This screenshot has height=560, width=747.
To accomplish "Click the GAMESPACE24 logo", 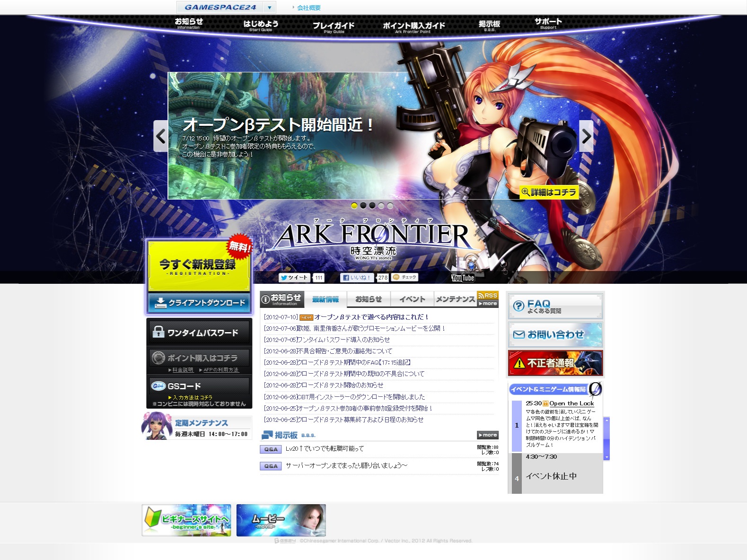I will click(220, 8).
